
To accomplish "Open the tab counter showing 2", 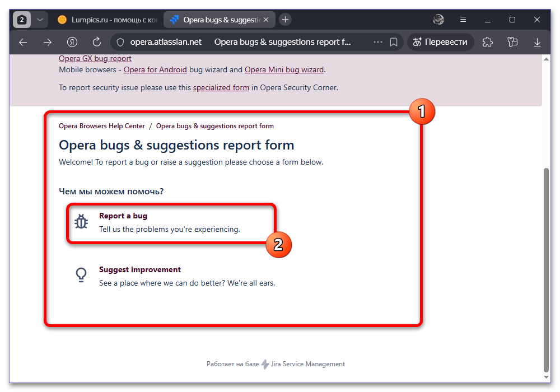I will point(22,20).
